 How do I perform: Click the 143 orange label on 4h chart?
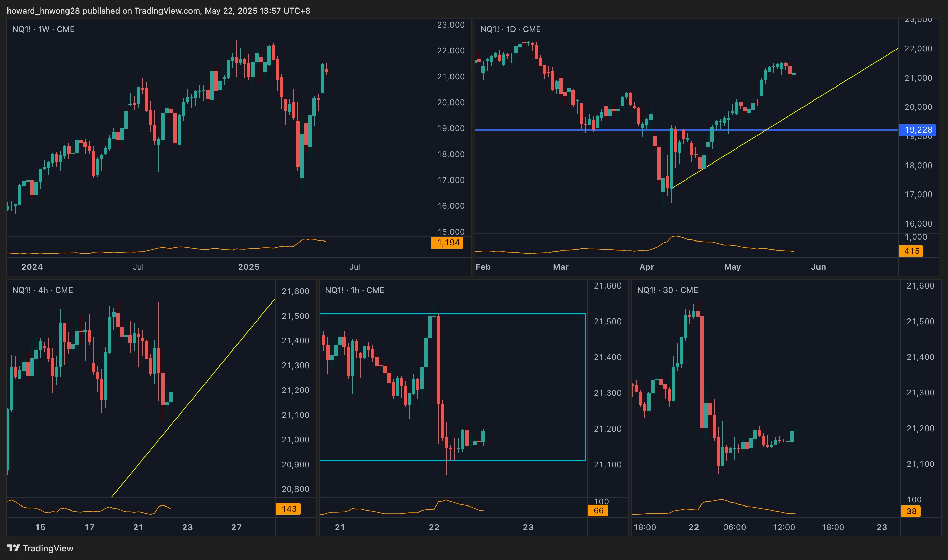pyautogui.click(x=289, y=509)
